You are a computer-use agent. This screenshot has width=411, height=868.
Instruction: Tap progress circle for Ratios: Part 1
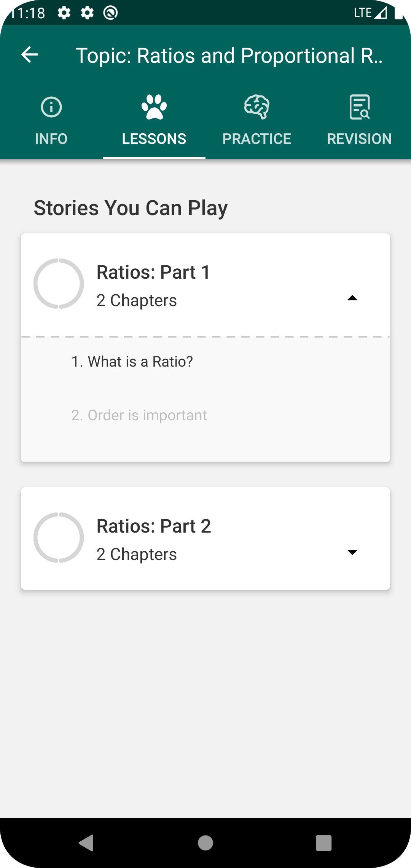point(59,284)
